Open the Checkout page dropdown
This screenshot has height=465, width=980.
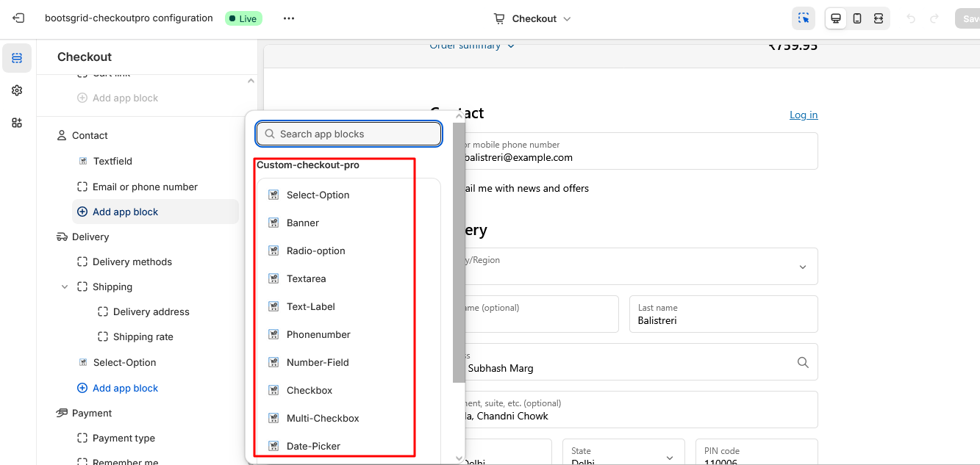pyautogui.click(x=533, y=18)
